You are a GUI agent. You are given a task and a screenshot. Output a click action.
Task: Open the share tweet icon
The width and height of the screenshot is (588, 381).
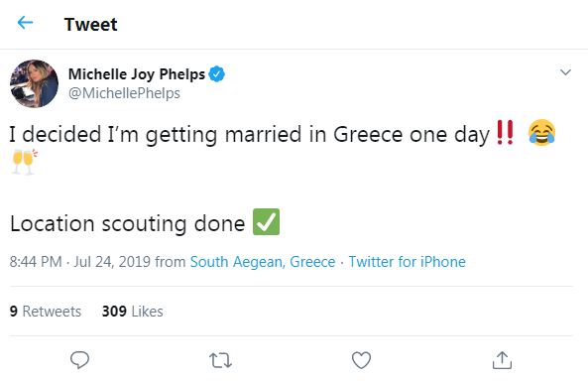coord(502,360)
